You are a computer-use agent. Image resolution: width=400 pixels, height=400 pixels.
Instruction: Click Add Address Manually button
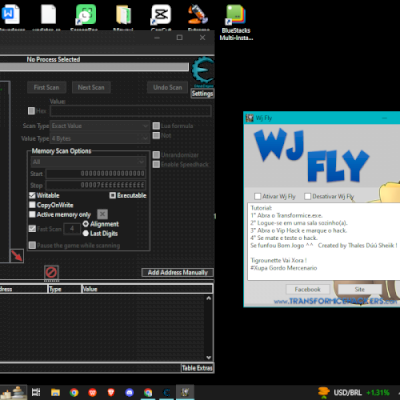click(178, 272)
